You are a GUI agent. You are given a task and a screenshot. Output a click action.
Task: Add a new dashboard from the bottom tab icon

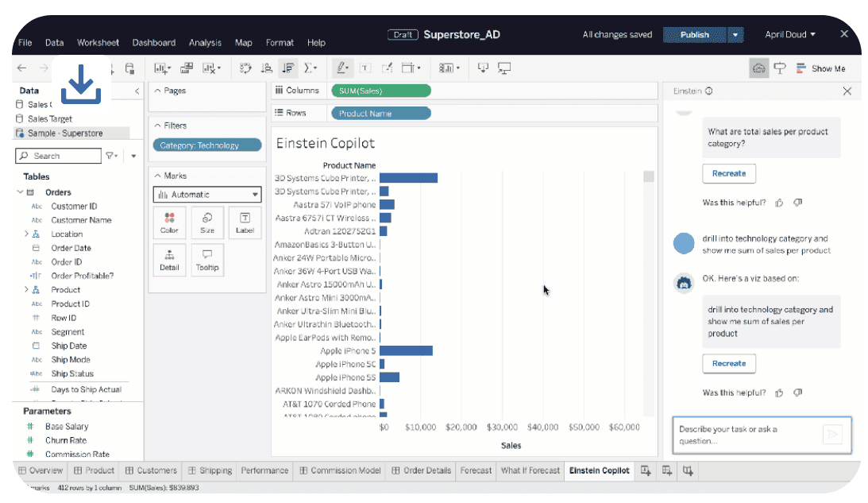(x=666, y=471)
